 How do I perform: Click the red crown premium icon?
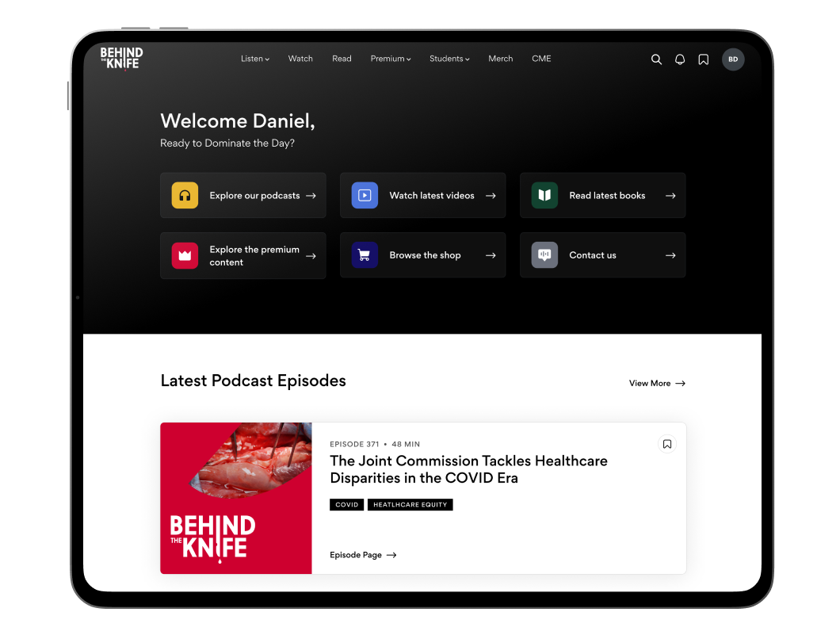[x=185, y=255]
